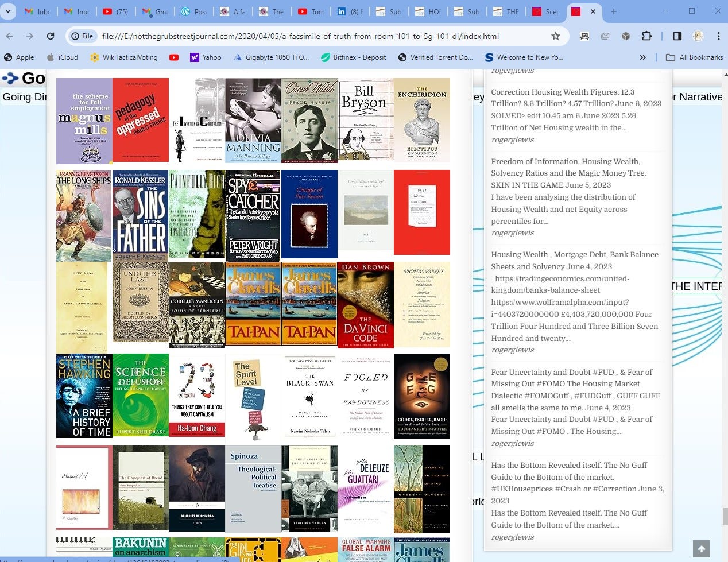Click the forward navigation arrow

point(29,36)
